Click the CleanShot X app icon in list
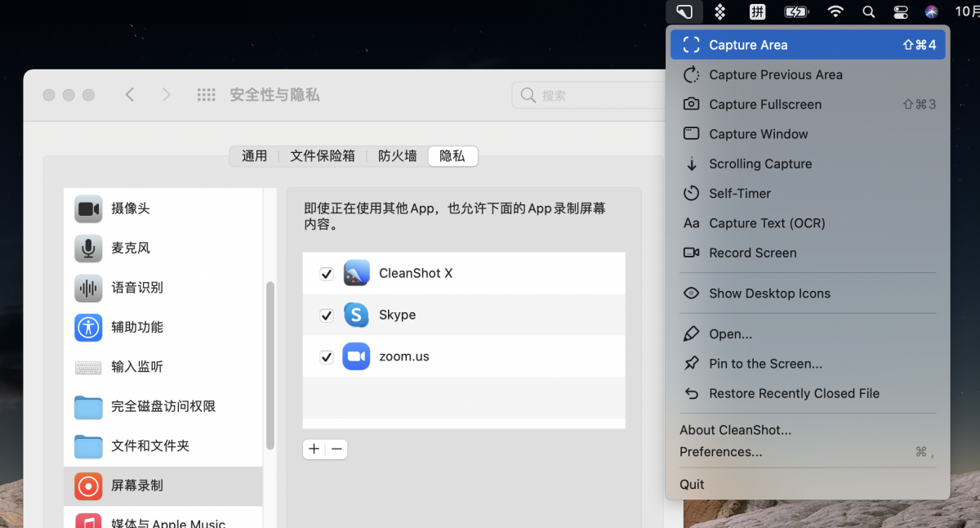Viewport: 980px width, 528px height. (357, 273)
